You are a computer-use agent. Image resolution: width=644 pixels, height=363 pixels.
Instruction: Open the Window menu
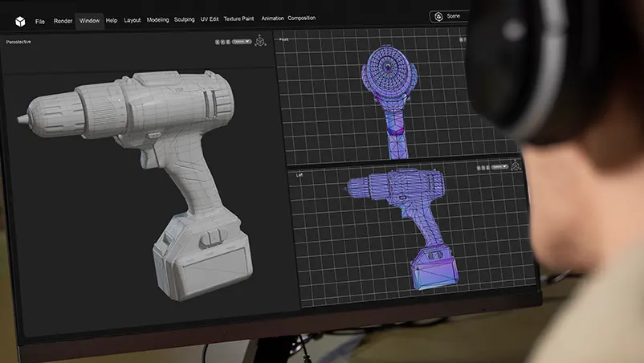tap(90, 21)
